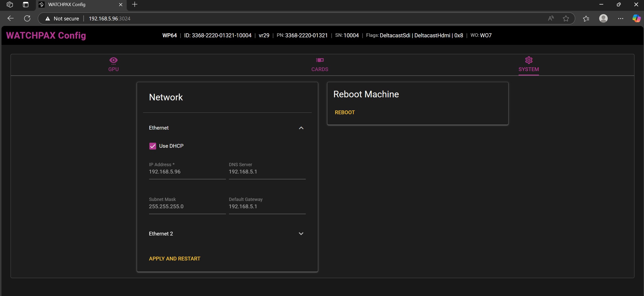Open browser favorites list icon

point(586,18)
